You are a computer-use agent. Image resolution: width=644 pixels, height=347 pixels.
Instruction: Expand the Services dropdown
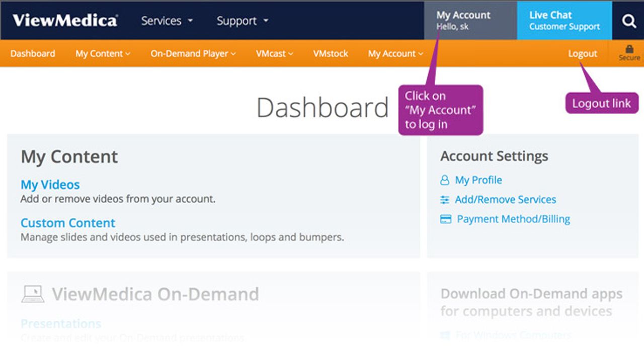coord(167,21)
